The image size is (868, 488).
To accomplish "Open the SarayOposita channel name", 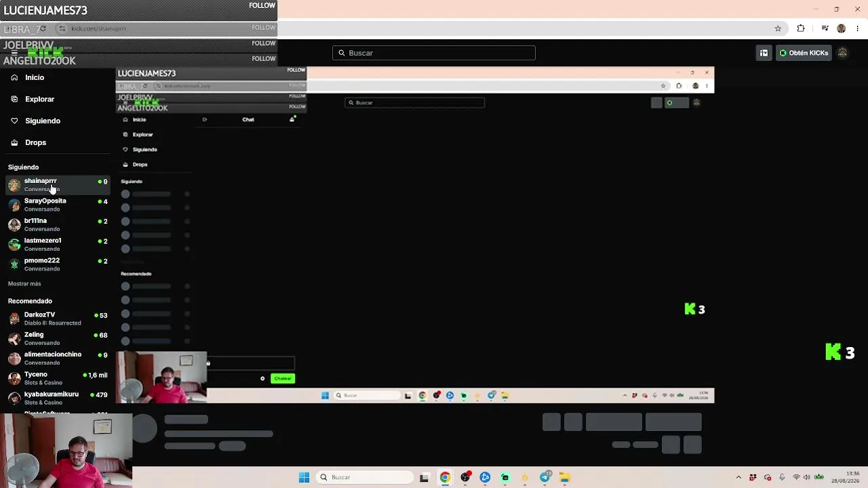I will 45,201.
